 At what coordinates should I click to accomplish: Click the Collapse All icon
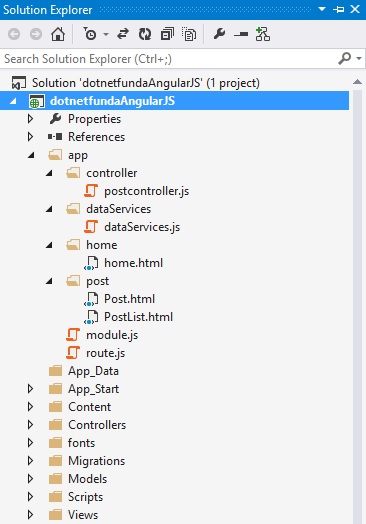point(167,34)
